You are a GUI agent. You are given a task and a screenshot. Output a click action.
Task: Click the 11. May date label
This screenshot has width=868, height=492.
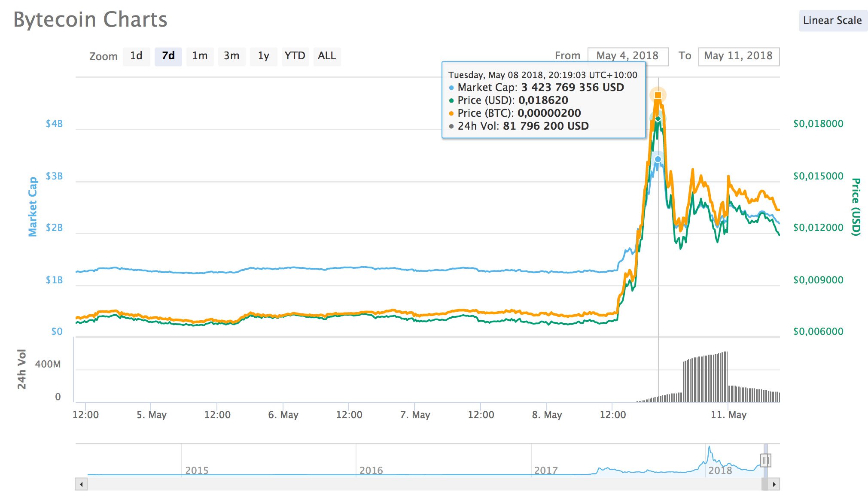(x=728, y=415)
